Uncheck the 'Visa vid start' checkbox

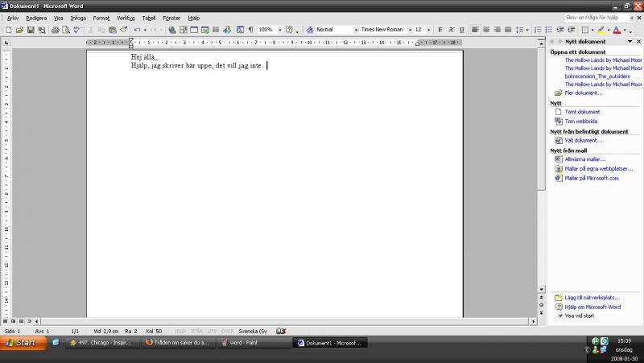tap(560, 316)
